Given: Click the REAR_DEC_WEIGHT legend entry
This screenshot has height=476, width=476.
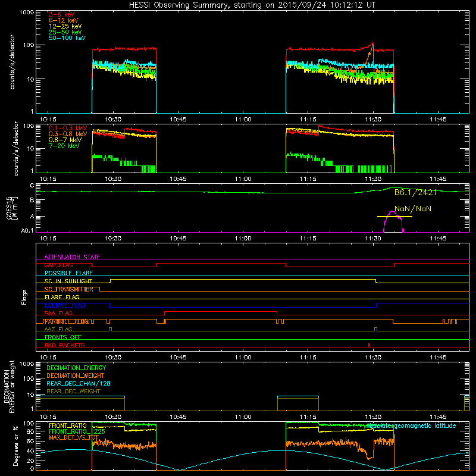Looking at the screenshot, I should (x=73, y=392).
